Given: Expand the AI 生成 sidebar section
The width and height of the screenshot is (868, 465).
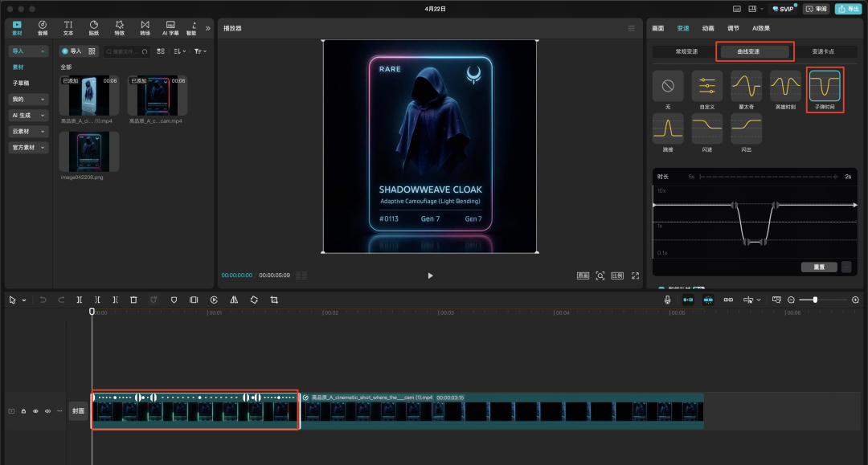Looking at the screenshot, I should (28, 115).
